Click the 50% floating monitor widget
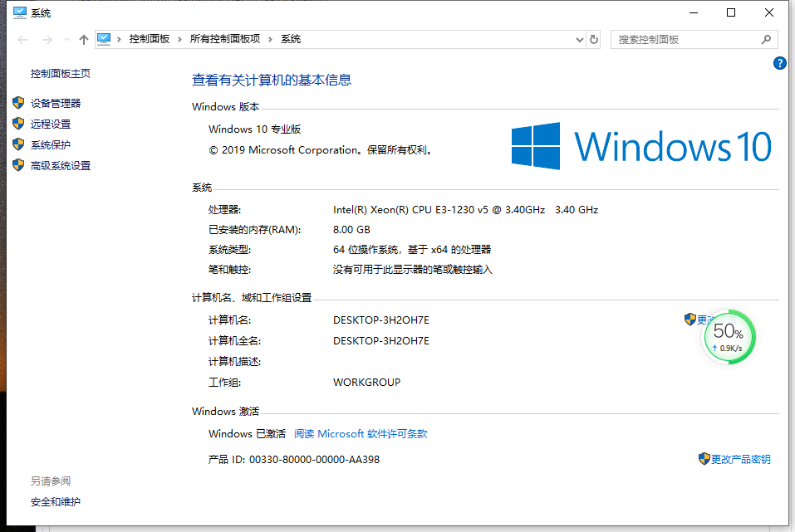The width and height of the screenshot is (795, 532). click(729, 337)
